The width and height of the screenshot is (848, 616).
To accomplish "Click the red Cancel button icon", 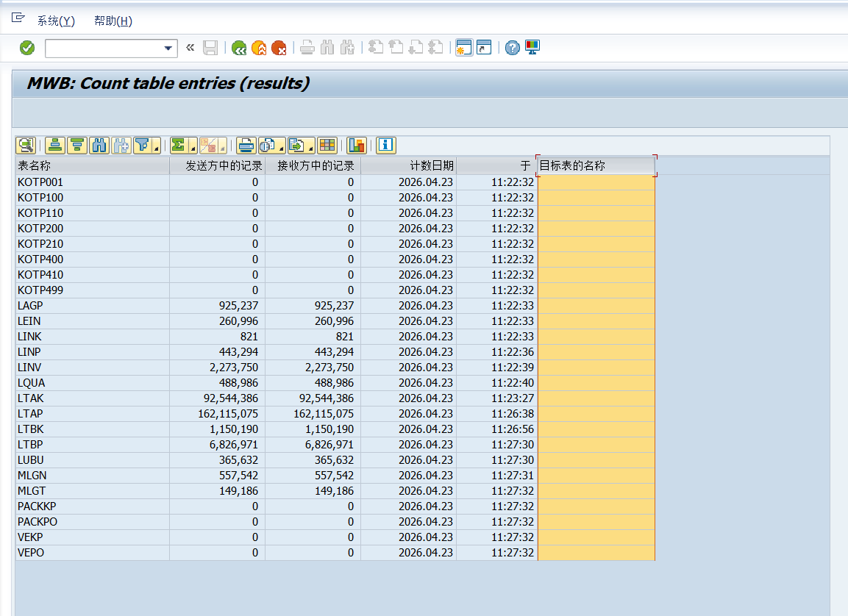I will click(x=279, y=48).
